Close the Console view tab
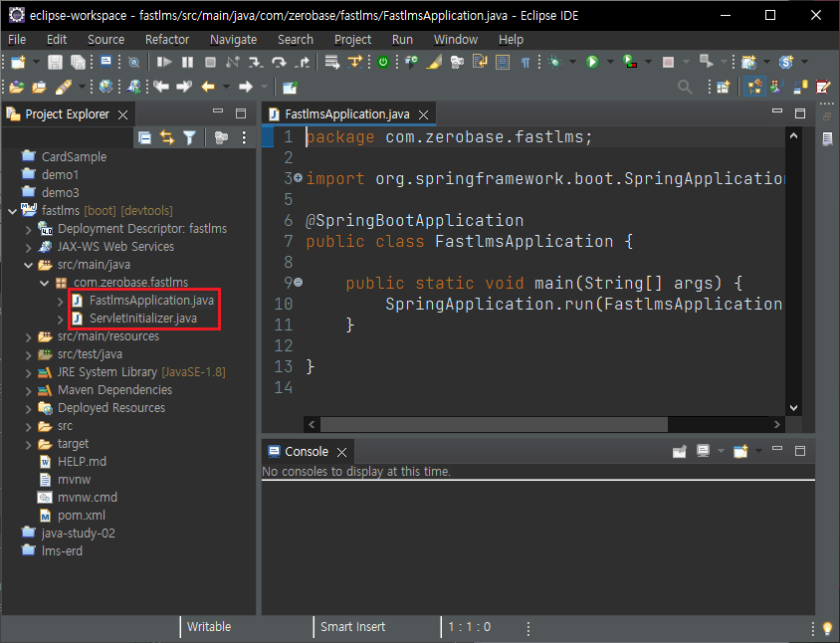The image size is (840, 643). [x=341, y=452]
